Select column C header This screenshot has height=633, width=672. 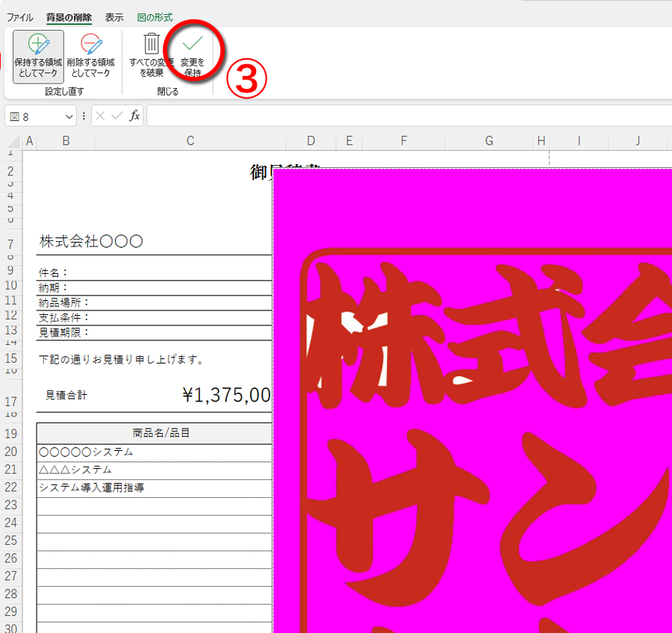click(190, 140)
